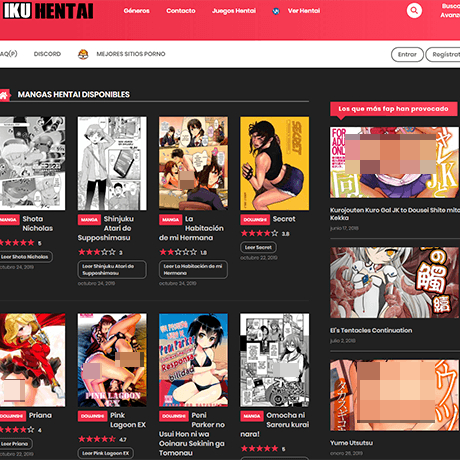Open the Shinjuku Atari de Supposhimasu title
The height and width of the screenshot is (460, 460).
(106, 228)
